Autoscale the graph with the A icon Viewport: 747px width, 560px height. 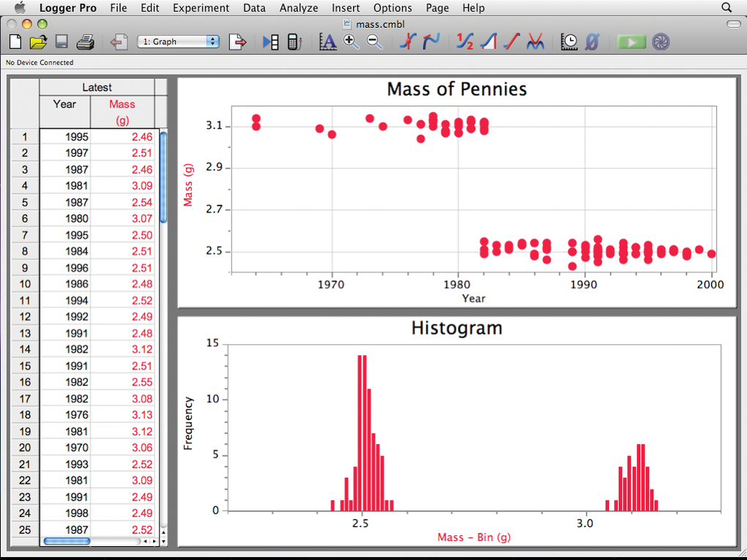click(328, 42)
